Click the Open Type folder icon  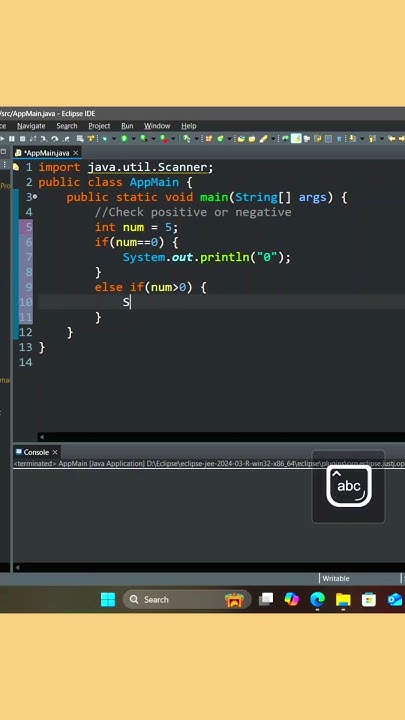click(242, 138)
